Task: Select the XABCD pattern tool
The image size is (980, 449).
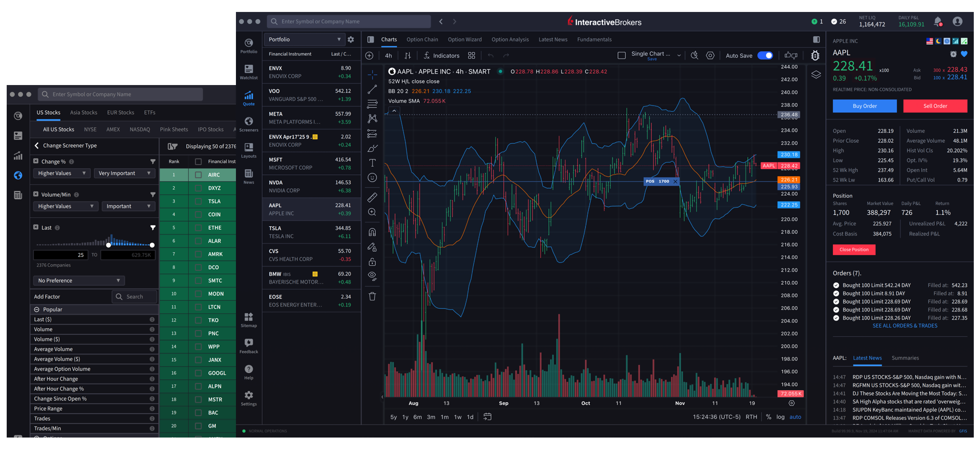Action: (373, 118)
